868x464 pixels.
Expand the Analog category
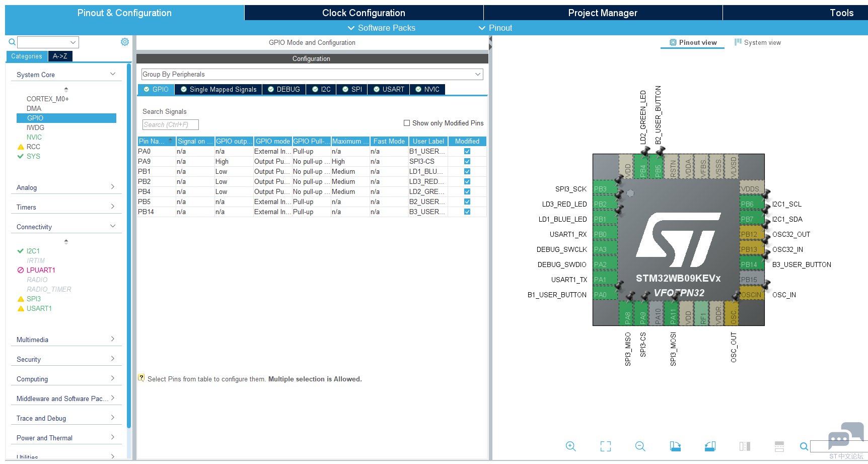click(x=66, y=187)
